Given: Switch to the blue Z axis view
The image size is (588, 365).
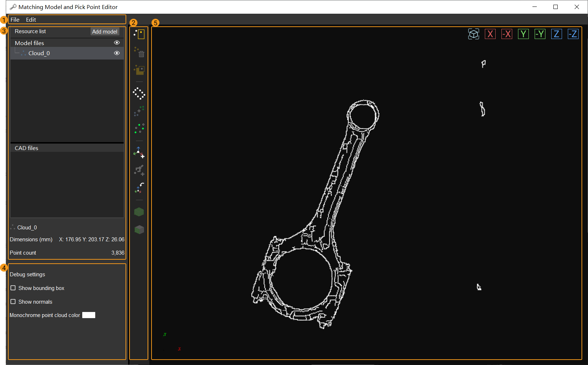Looking at the screenshot, I should (556, 34).
